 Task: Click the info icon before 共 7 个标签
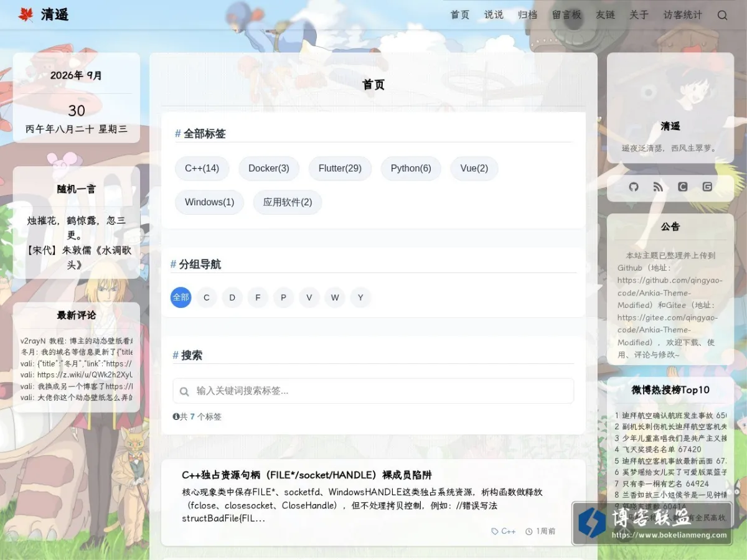(x=176, y=416)
